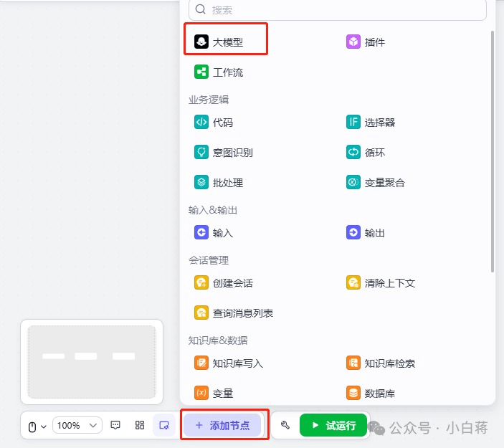Click the green 试运行 button
Image resolution: width=504 pixels, height=448 pixels.
[333, 426]
